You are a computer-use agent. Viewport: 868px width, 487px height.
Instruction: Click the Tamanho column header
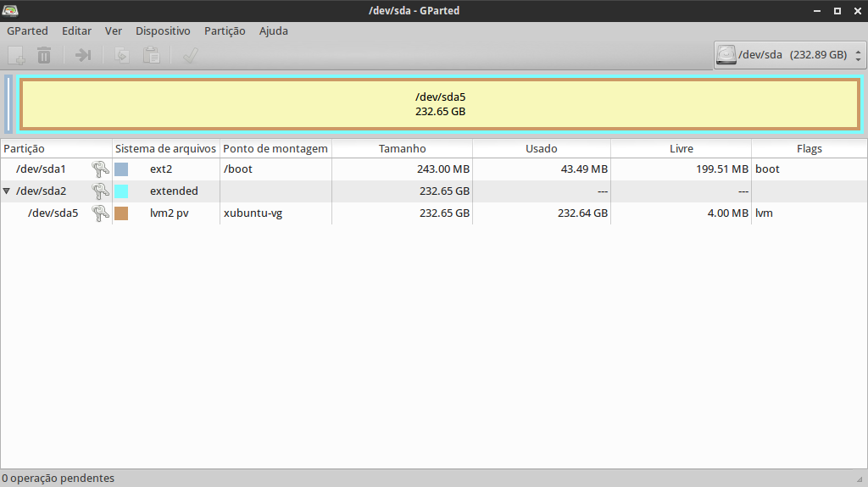coord(402,149)
